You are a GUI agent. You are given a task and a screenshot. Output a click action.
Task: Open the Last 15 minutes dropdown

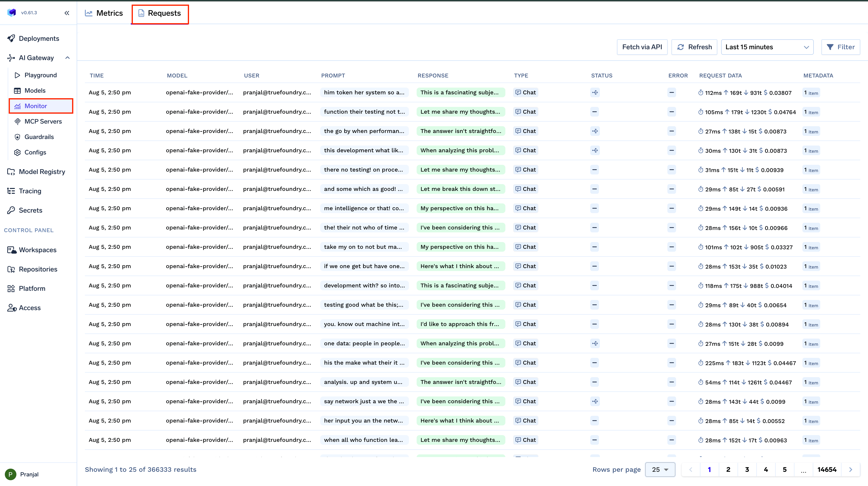[767, 47]
